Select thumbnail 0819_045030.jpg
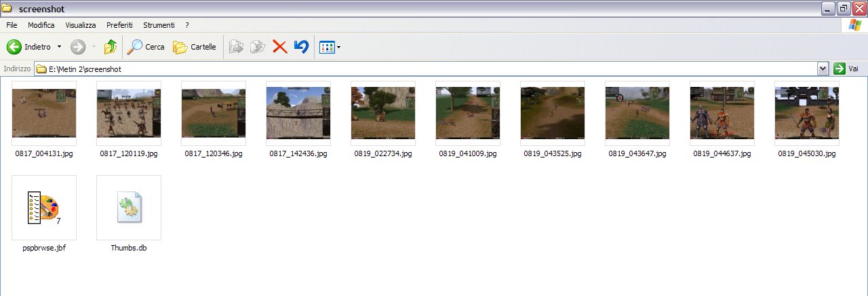 pos(807,113)
